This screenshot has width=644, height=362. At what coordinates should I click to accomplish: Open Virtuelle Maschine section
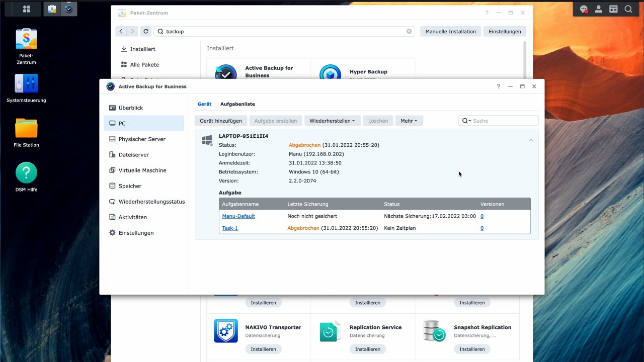point(144,170)
